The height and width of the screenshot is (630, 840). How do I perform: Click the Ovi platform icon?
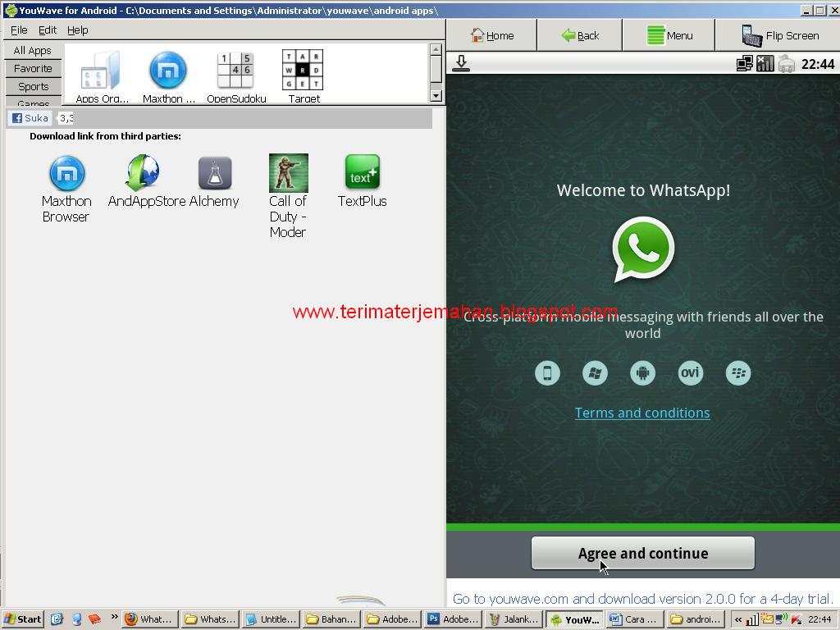point(690,373)
